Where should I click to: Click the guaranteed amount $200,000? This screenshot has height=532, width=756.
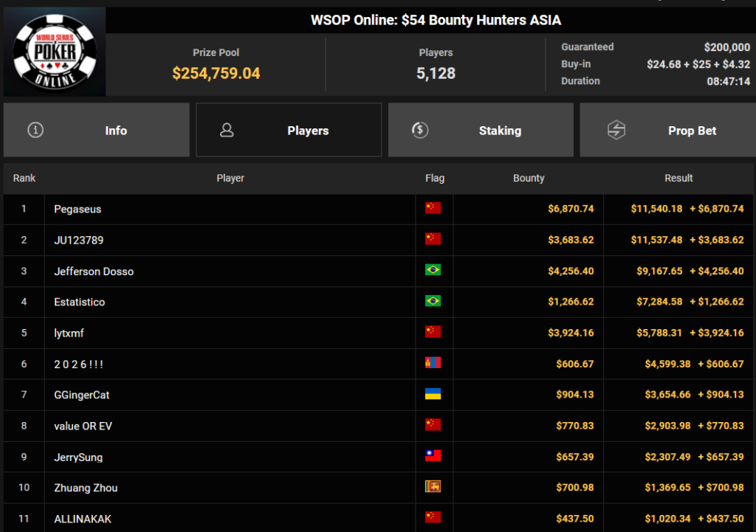coord(727,47)
